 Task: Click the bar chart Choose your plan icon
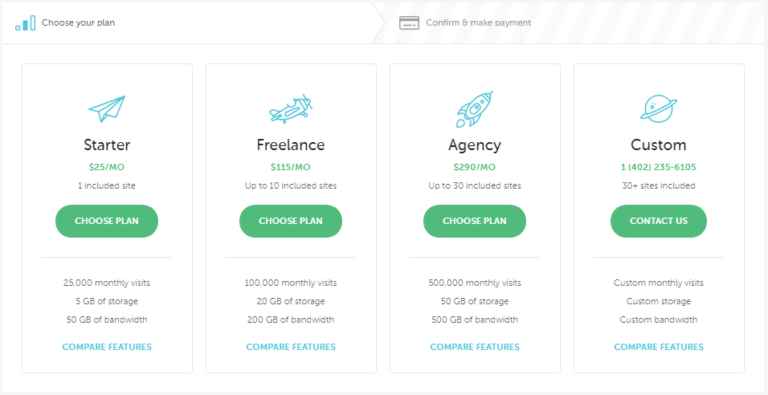pyautogui.click(x=25, y=23)
